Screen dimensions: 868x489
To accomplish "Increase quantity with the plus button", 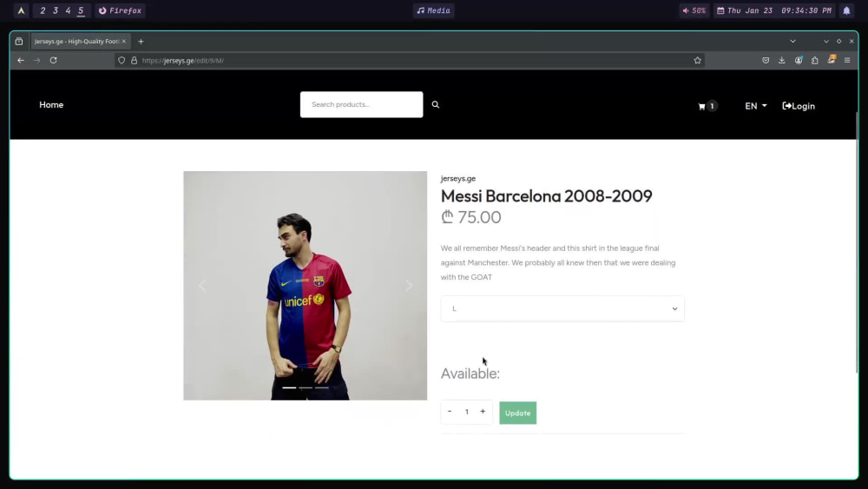I will 483,412.
